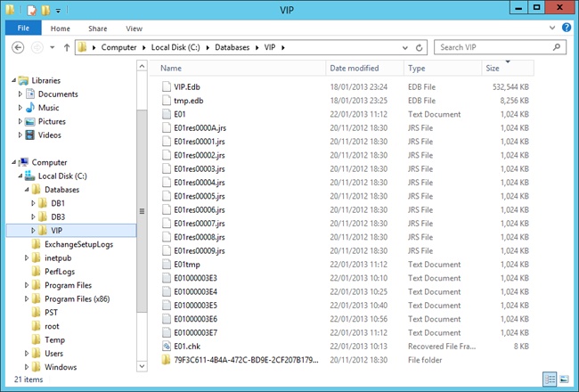Click the Properties icon in quick access toolbar
Image resolution: width=579 pixels, height=392 pixels.
(x=32, y=10)
